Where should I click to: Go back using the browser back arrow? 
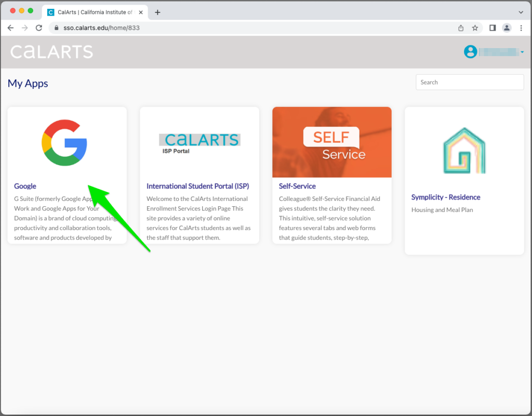tap(10, 28)
